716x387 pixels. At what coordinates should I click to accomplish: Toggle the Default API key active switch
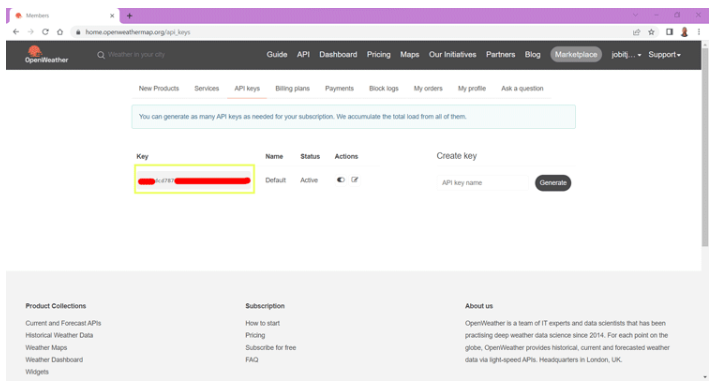[x=341, y=179]
